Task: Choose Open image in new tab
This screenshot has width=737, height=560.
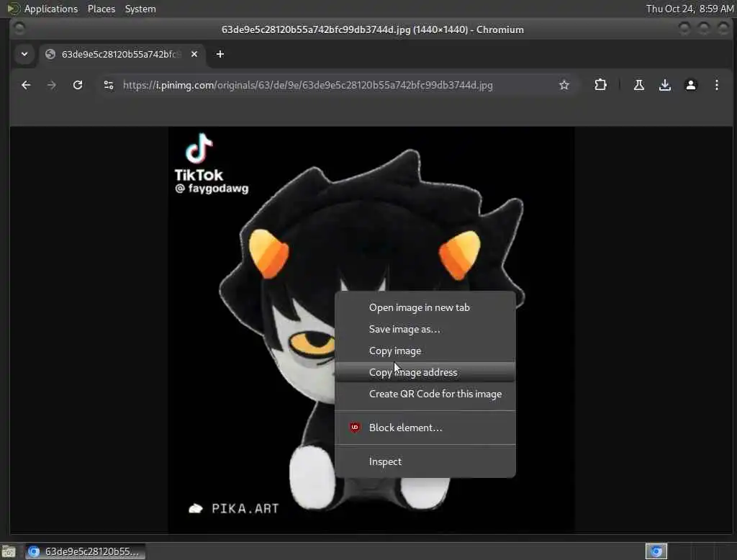Action: (425, 307)
